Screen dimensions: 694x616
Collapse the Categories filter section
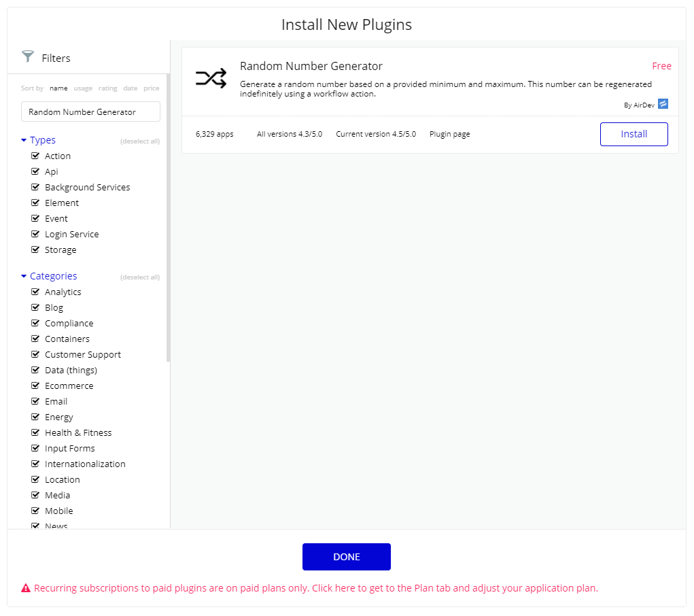(49, 276)
